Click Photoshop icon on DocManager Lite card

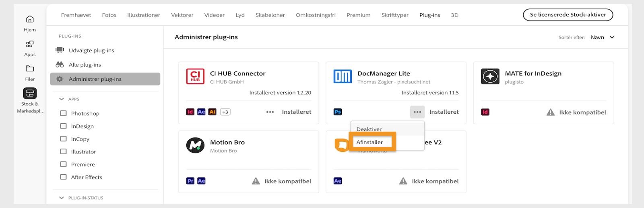[338, 112]
